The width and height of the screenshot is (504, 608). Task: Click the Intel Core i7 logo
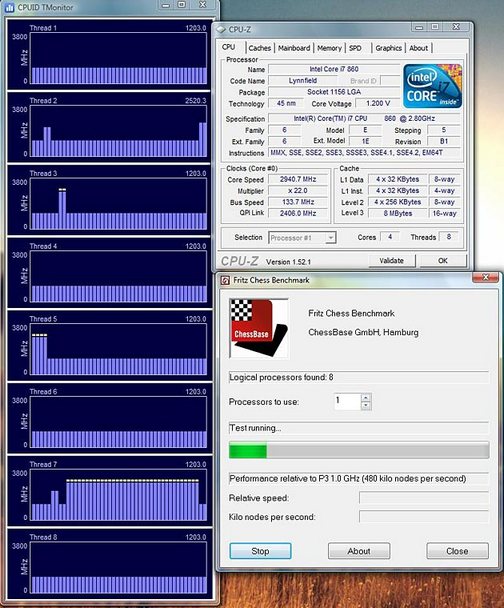432,86
